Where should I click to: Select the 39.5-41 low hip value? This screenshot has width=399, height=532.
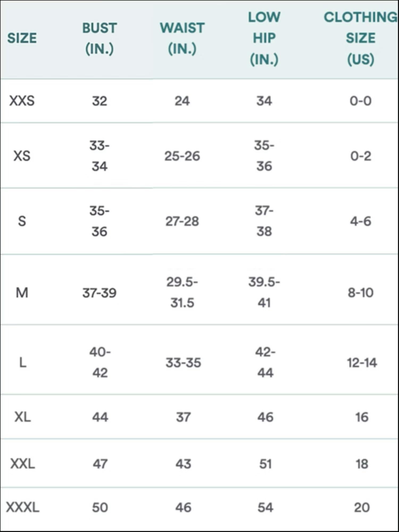pyautogui.click(x=264, y=292)
